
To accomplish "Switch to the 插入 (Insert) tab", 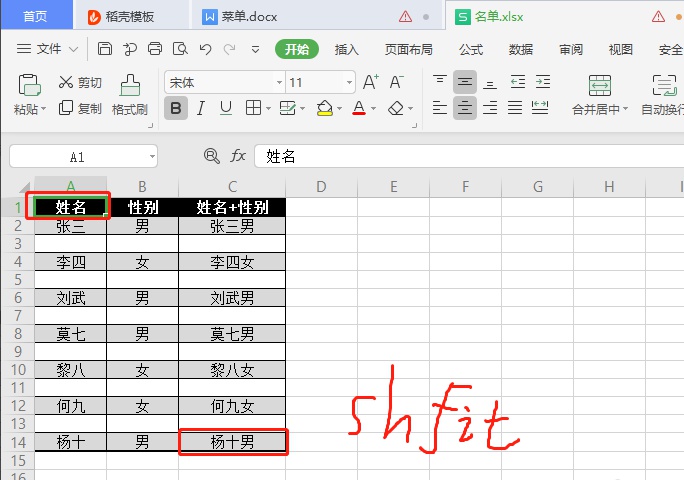I will [x=346, y=49].
